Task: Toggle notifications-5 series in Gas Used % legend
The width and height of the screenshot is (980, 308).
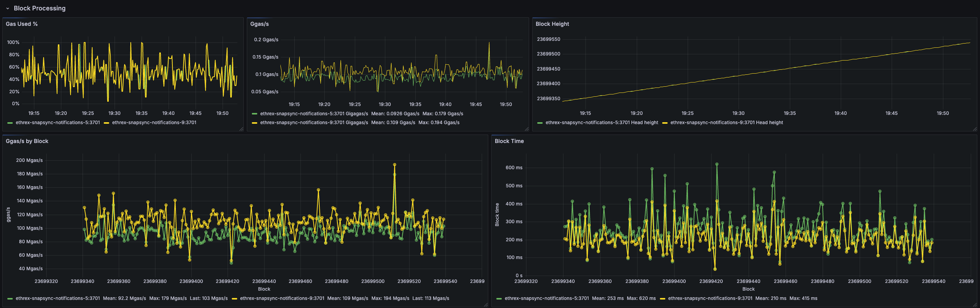Action: [x=57, y=123]
